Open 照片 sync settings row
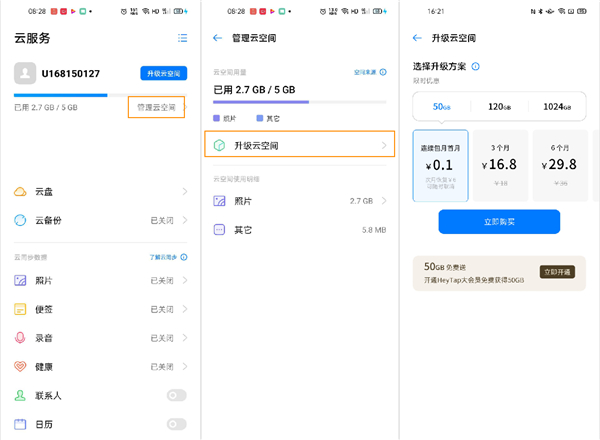This screenshot has width=600, height=440. click(x=100, y=281)
